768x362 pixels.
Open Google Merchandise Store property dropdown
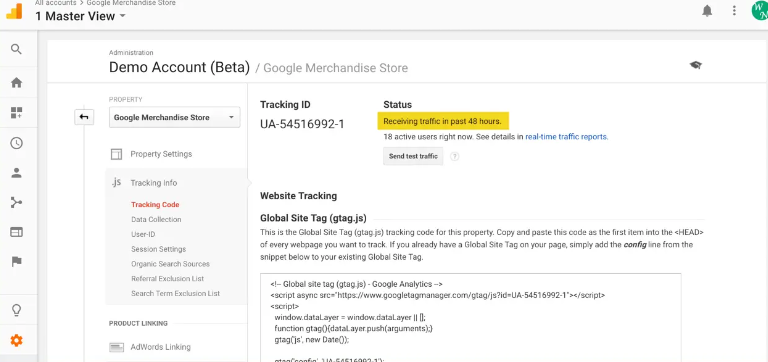[175, 118]
